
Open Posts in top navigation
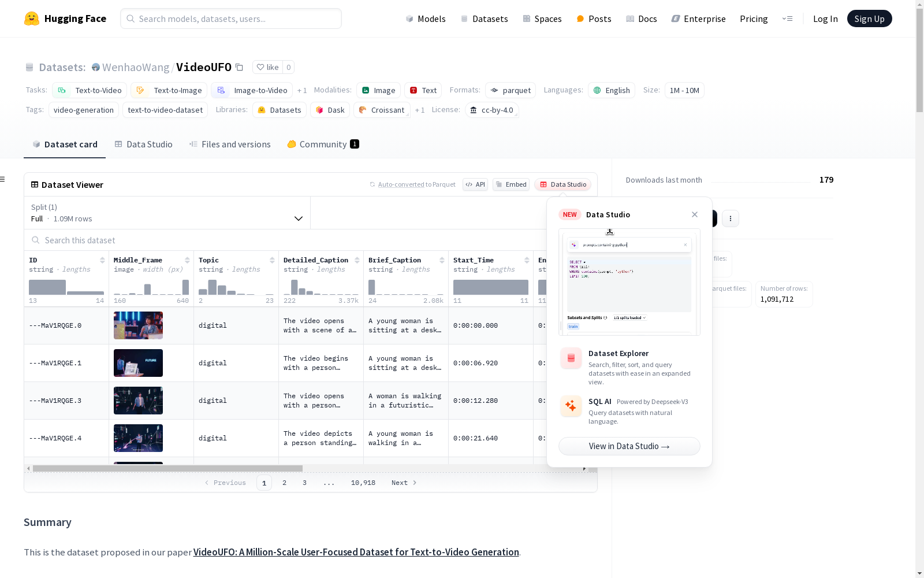[x=594, y=18]
